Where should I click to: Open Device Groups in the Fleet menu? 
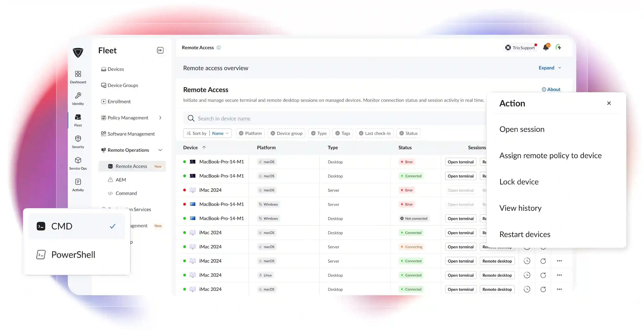point(120,85)
